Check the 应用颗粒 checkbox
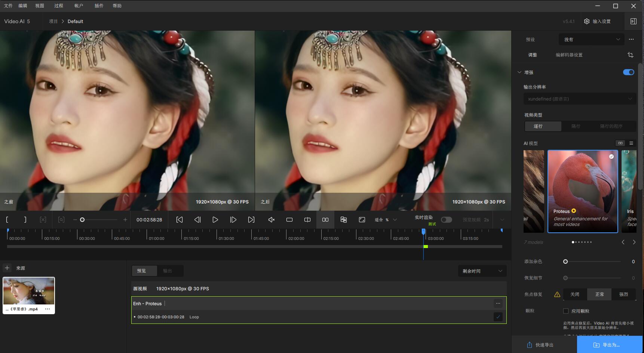Screen dimensions: 644x353 click(566, 311)
